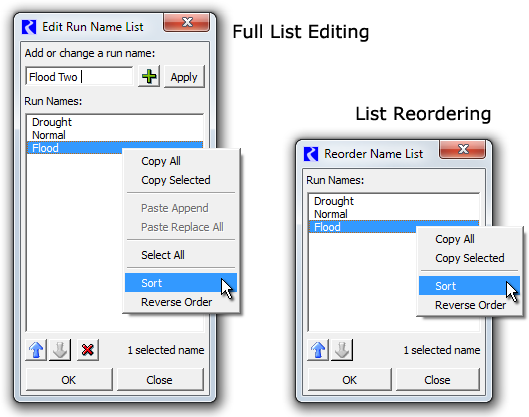Choose Reverse Order in the Reorder Name List menu

(470, 305)
